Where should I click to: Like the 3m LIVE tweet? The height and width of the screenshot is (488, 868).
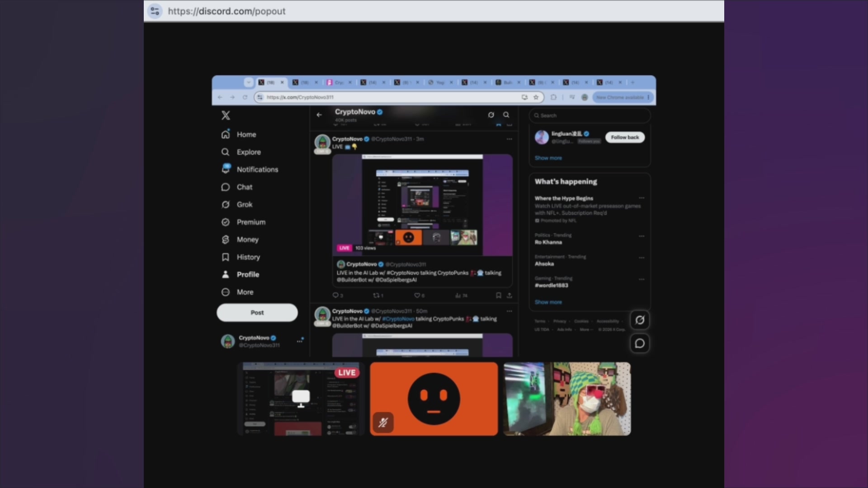[419, 296]
